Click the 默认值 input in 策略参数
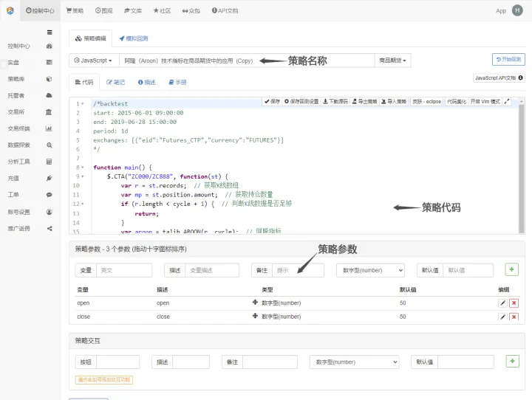Screen dimensions: 532x400 pyautogui.click(x=468, y=270)
